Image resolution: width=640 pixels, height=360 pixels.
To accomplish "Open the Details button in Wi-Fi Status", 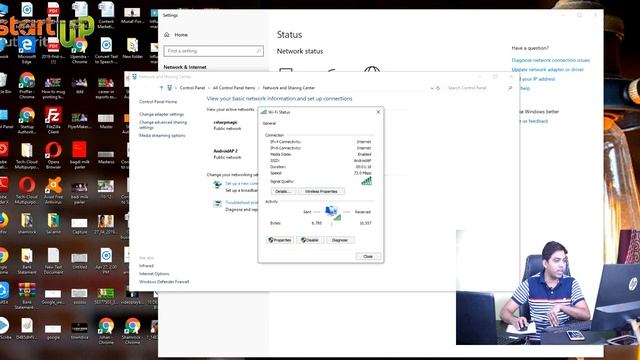I will pos(283,191).
